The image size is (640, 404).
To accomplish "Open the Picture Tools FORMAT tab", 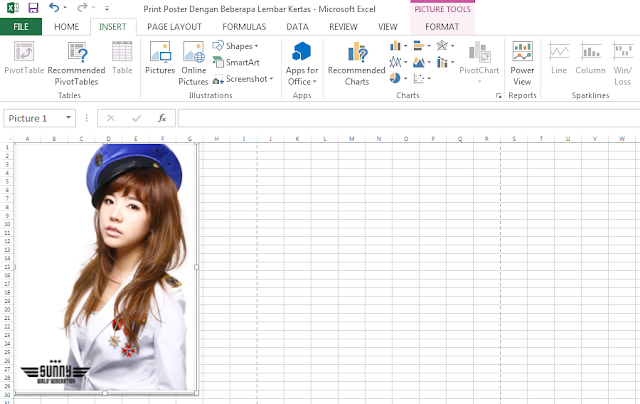I will click(442, 27).
